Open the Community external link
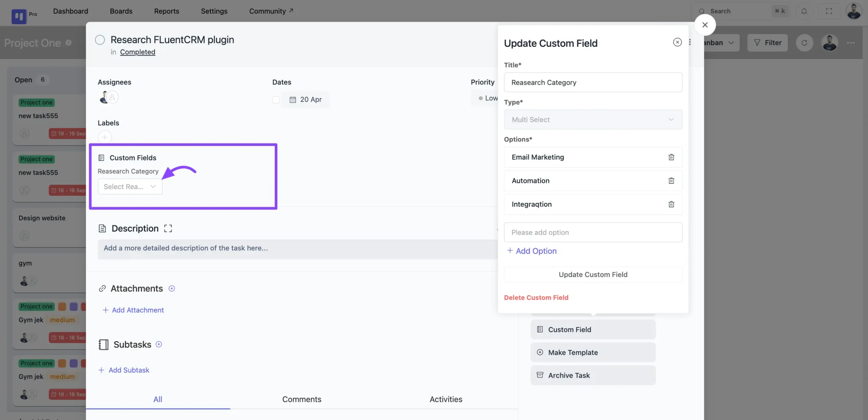 271,11
